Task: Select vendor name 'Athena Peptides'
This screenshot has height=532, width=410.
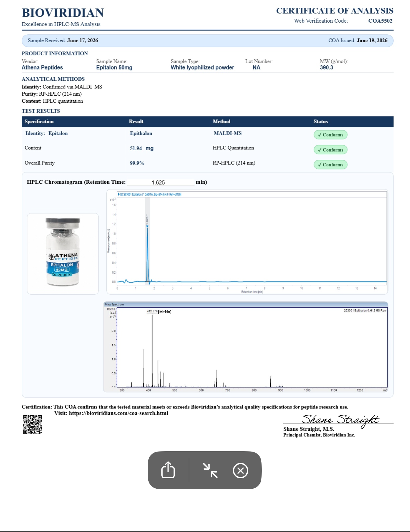Action: click(42, 67)
